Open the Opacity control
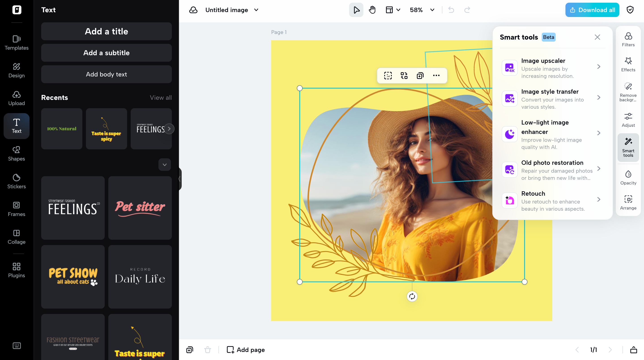Screen dimensions: 644x360 point(628,177)
